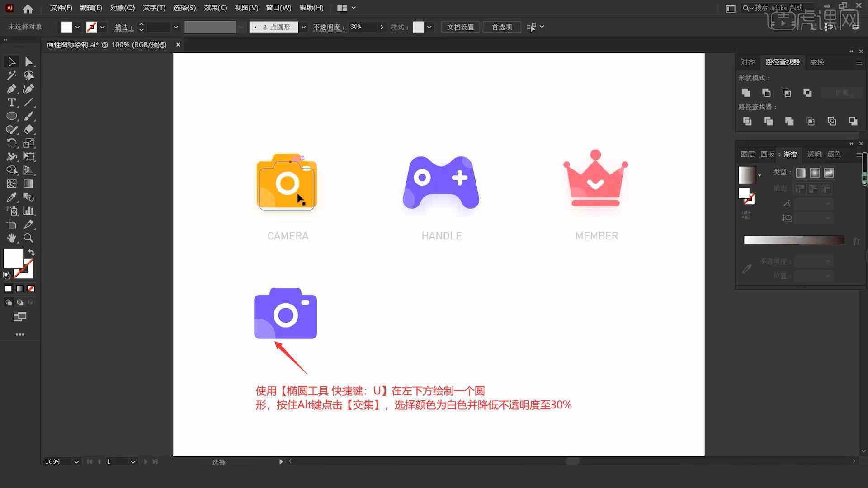Select the Type tool
Image resolution: width=868 pixels, height=488 pixels.
pos(11,102)
